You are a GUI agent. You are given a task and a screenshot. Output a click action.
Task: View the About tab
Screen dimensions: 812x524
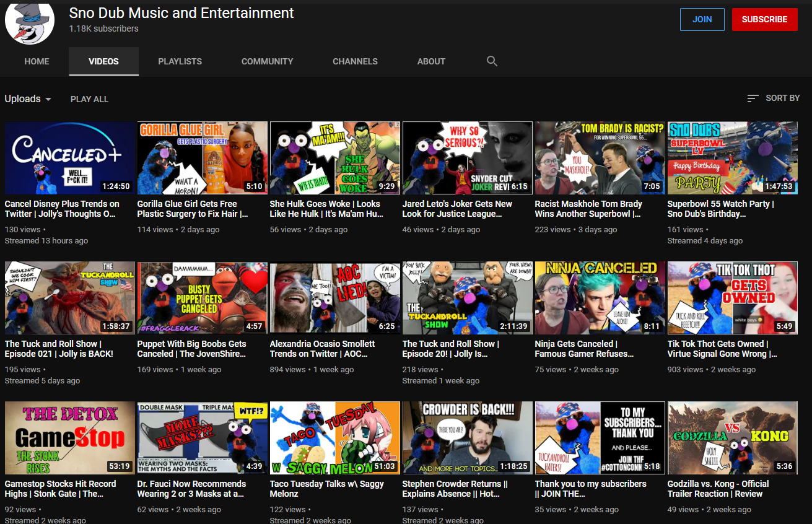tap(431, 61)
